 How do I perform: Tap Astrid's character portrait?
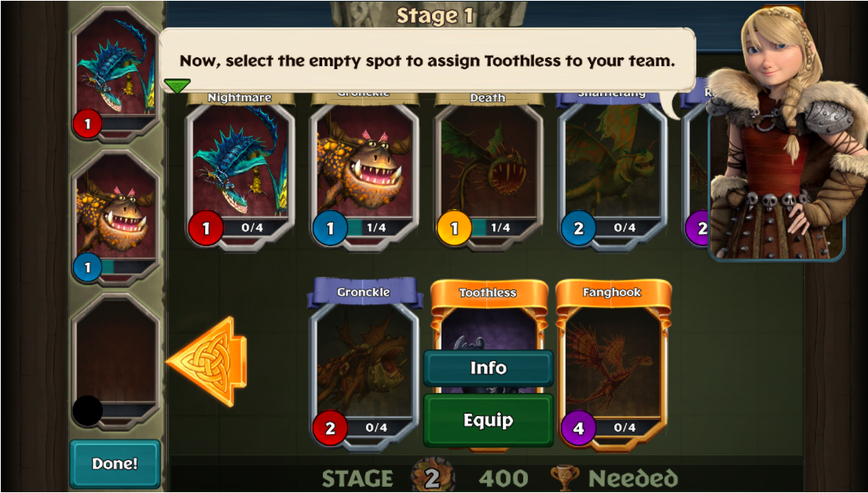(781, 133)
